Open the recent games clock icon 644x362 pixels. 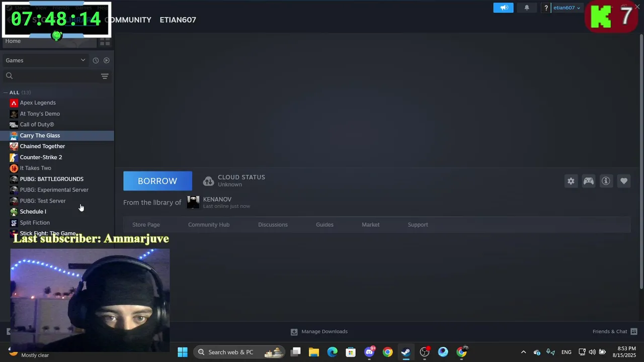click(x=96, y=60)
